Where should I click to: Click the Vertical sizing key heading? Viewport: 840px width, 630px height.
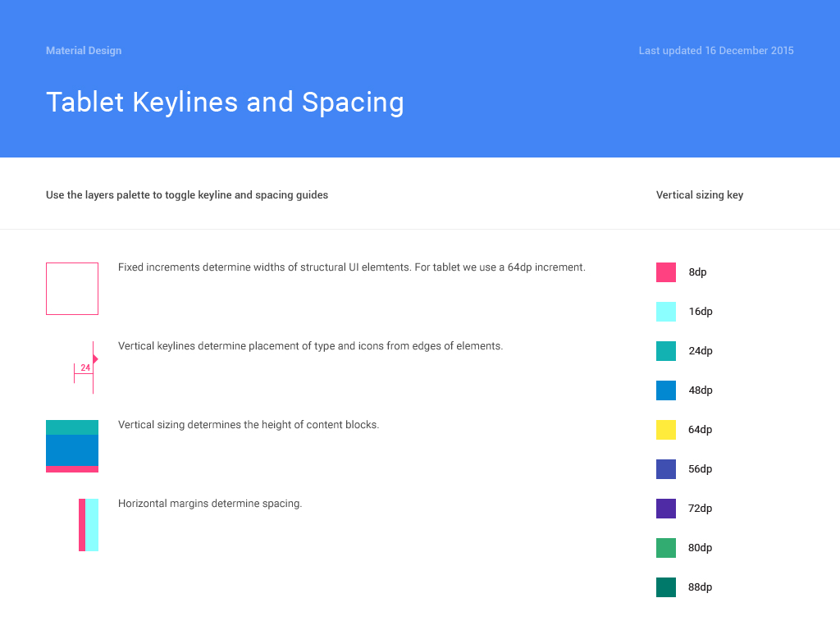tap(700, 195)
